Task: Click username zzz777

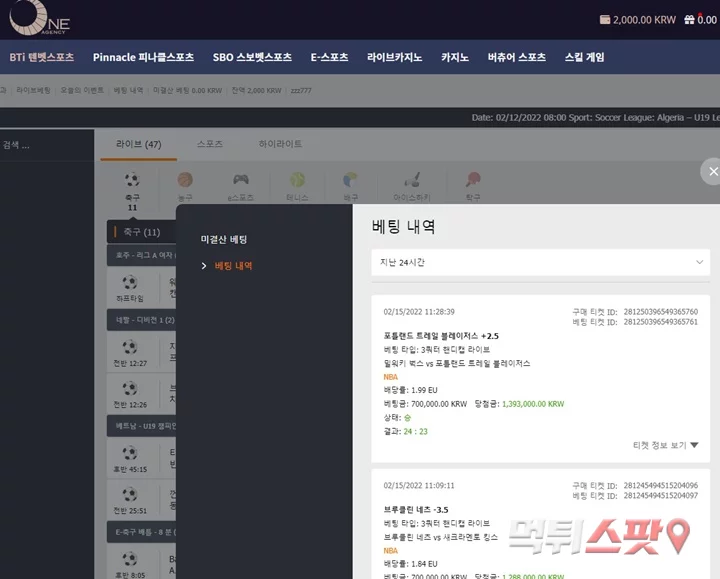Action: pyautogui.click(x=301, y=90)
